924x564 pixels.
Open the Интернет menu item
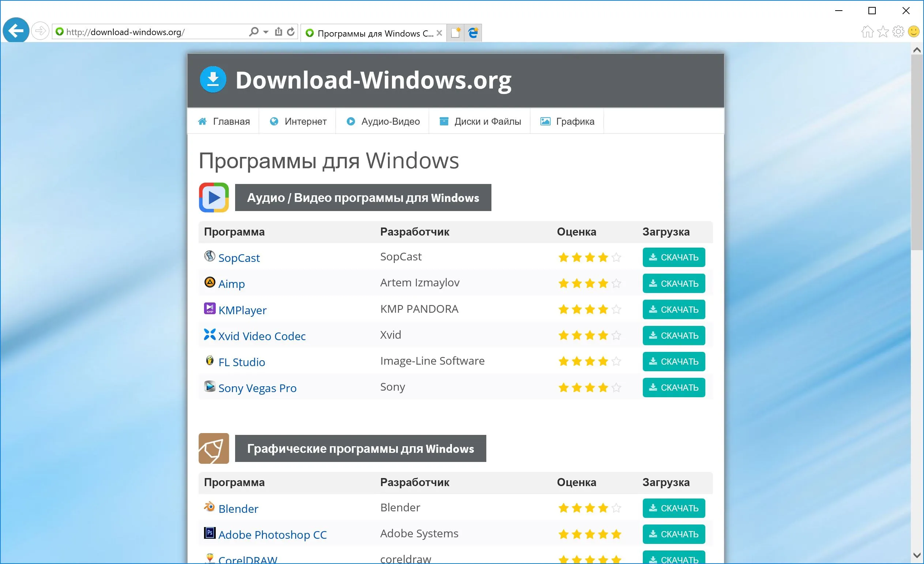[x=298, y=121]
